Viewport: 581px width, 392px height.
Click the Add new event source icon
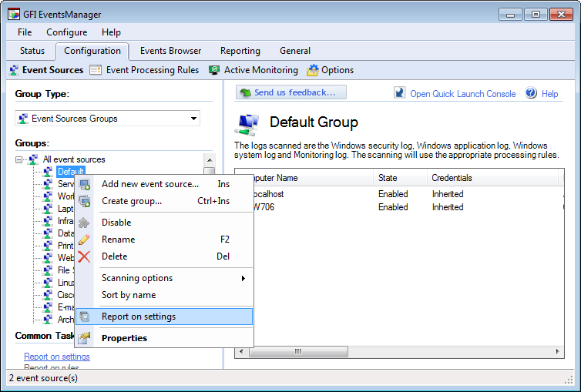click(x=85, y=184)
